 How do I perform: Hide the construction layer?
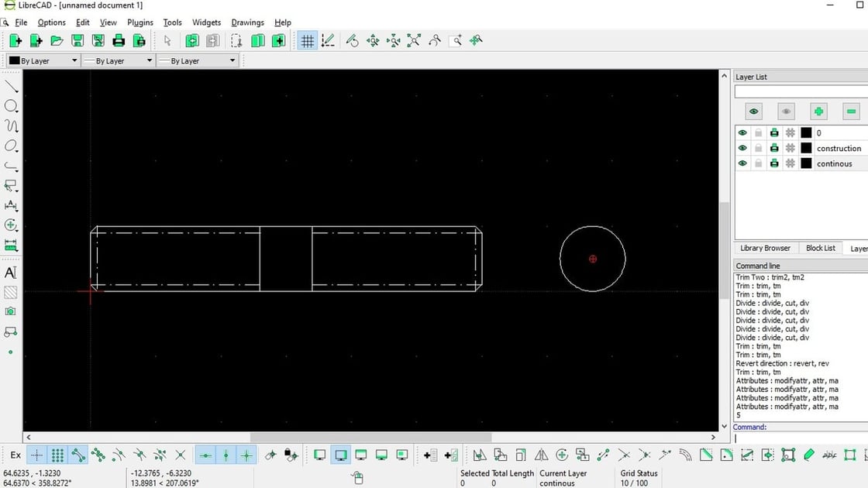[742, 147]
